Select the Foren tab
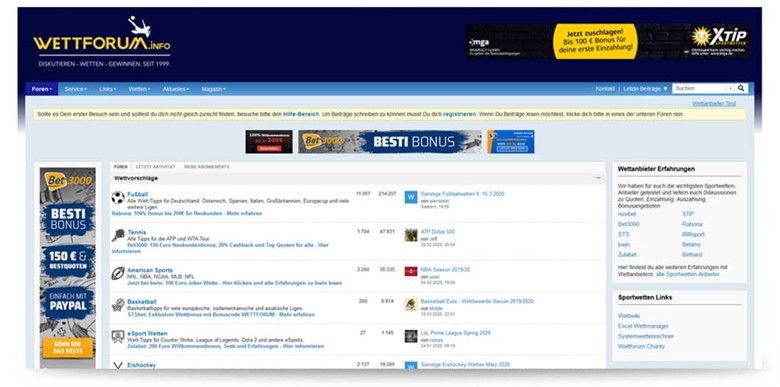Viewport: 780px width, 387px height. 121,167
